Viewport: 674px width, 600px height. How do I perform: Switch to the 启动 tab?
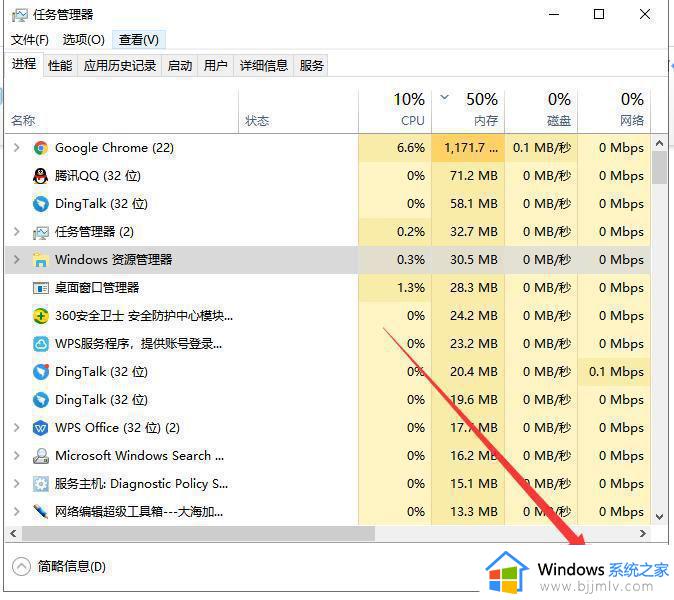pyautogui.click(x=180, y=66)
